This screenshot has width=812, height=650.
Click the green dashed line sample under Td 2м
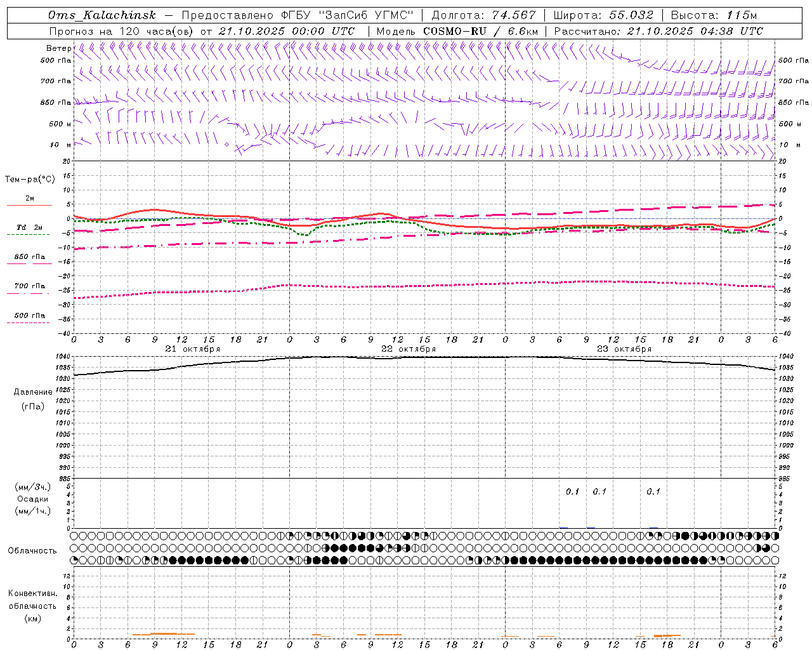click(x=28, y=234)
